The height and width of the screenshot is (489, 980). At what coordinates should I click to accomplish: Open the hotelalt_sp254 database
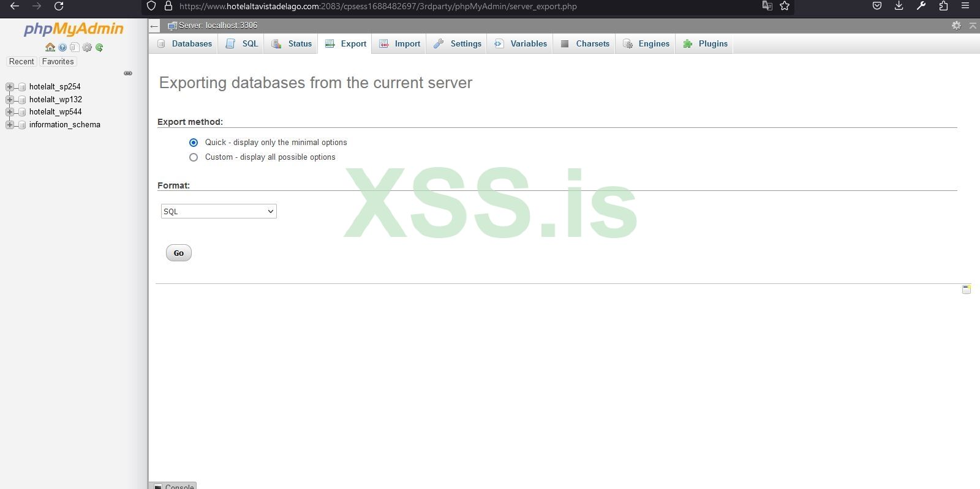pyautogui.click(x=55, y=87)
